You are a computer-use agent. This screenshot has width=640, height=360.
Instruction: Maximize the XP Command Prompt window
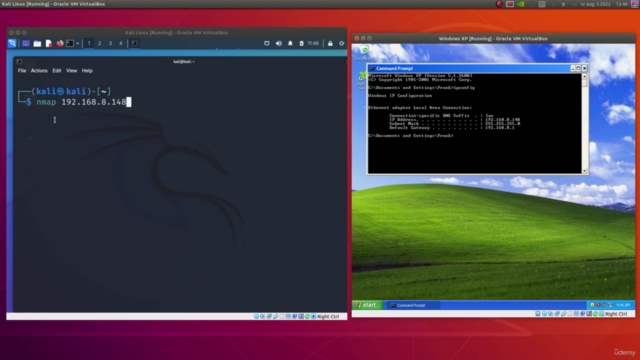click(578, 69)
